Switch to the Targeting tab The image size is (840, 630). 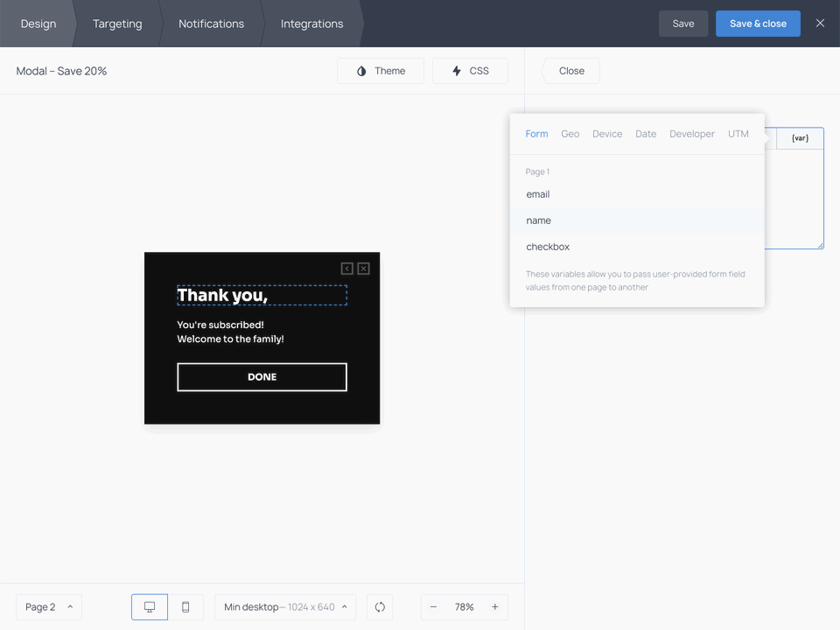[x=117, y=24]
